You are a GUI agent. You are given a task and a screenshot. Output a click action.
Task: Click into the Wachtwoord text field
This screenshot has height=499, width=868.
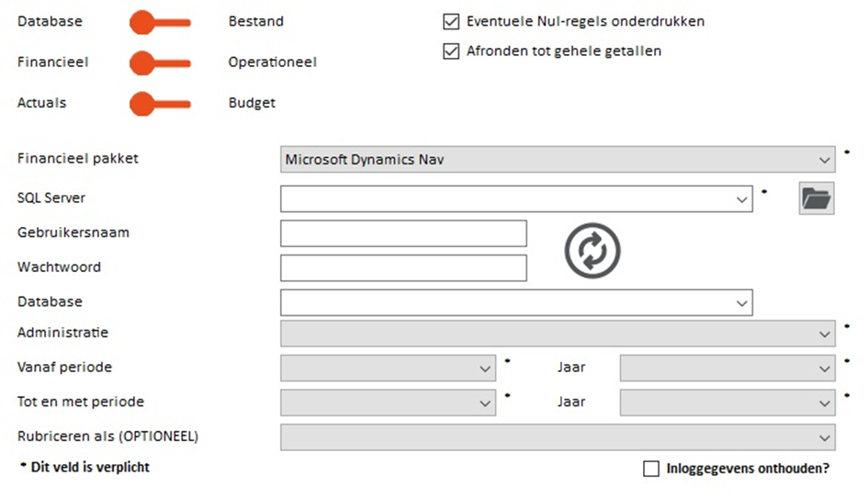403,268
